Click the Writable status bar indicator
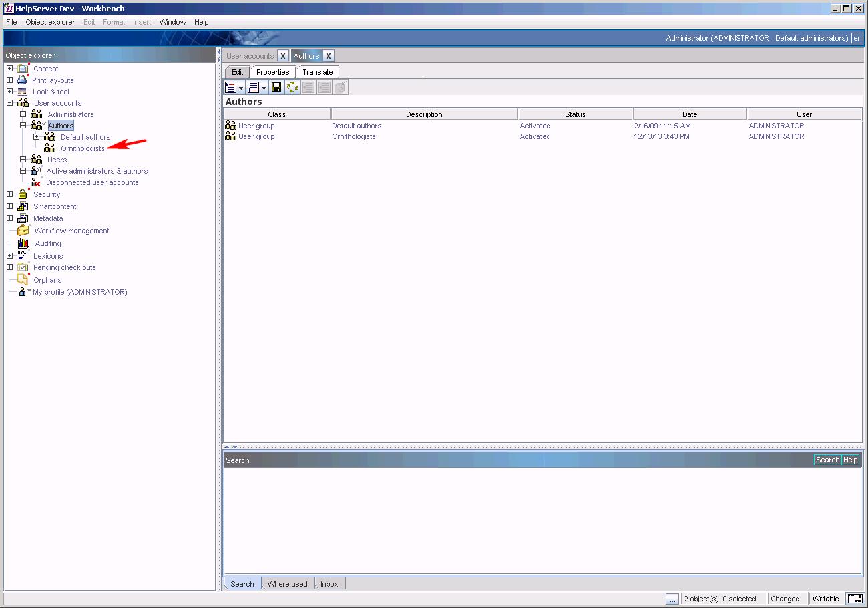 (825, 599)
